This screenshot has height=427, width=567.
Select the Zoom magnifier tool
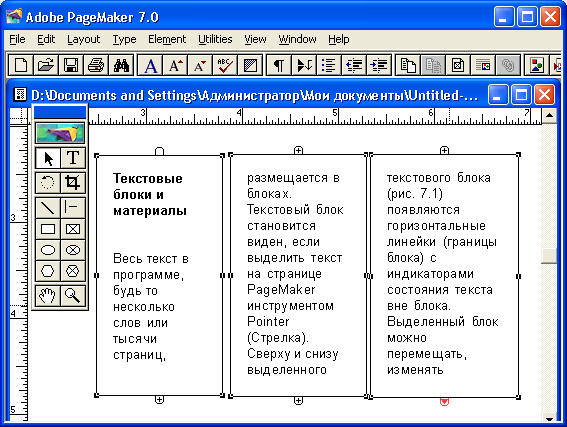(73, 296)
